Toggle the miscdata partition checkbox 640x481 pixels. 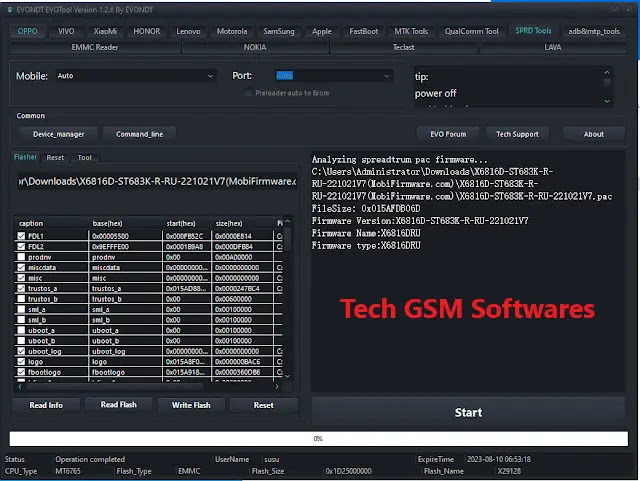(x=21, y=267)
